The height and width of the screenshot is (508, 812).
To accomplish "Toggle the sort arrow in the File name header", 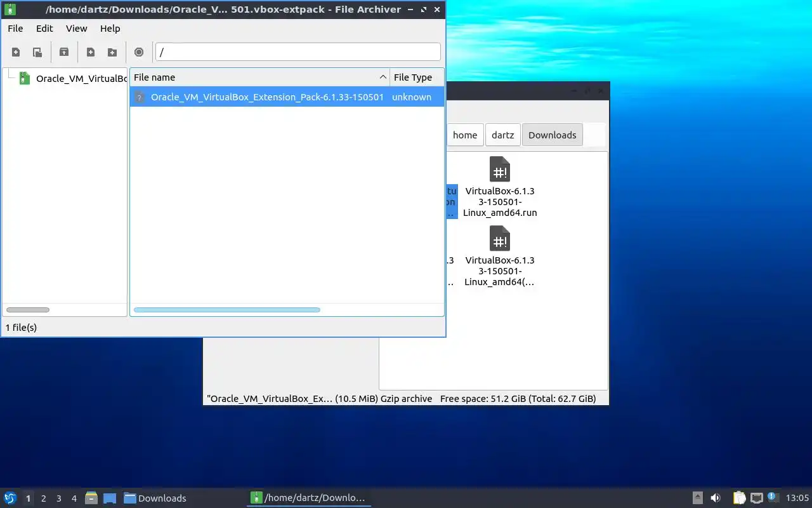I will click(x=383, y=77).
